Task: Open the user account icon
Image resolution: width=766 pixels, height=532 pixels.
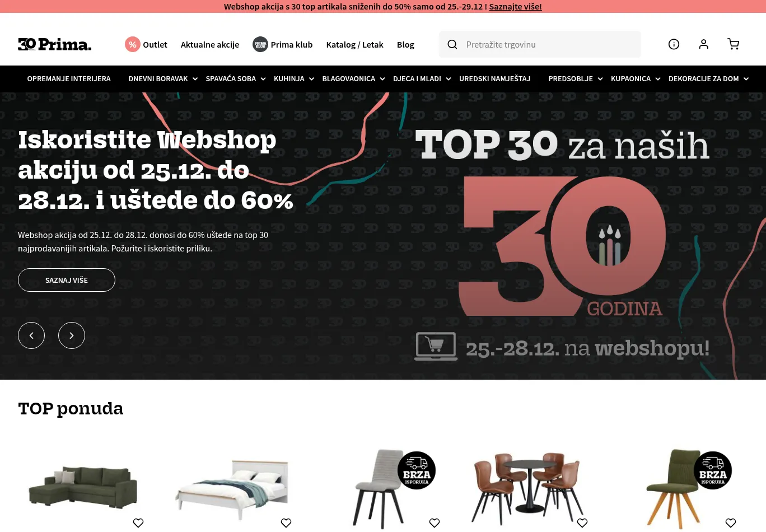Action: click(x=704, y=44)
